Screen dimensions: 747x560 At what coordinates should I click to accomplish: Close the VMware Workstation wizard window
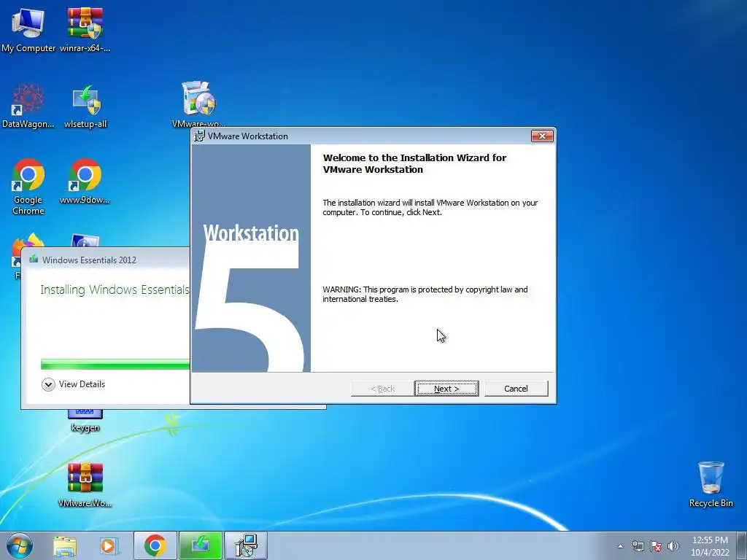(x=542, y=136)
